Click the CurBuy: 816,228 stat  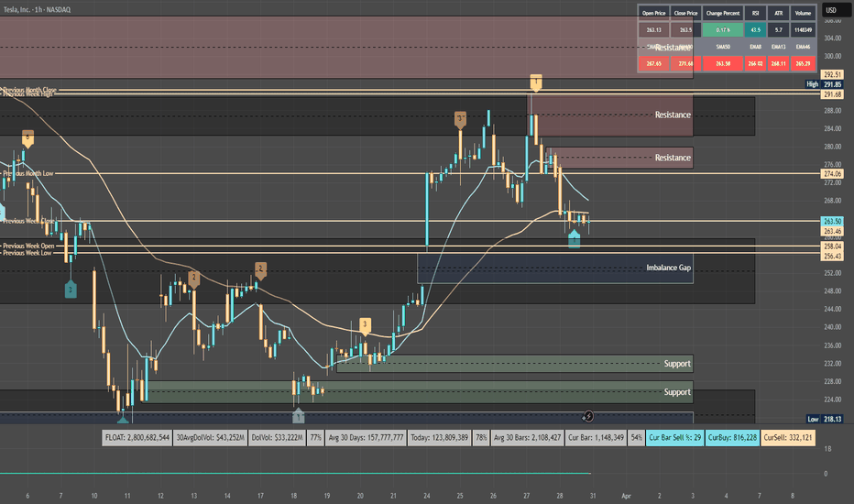[732, 437]
